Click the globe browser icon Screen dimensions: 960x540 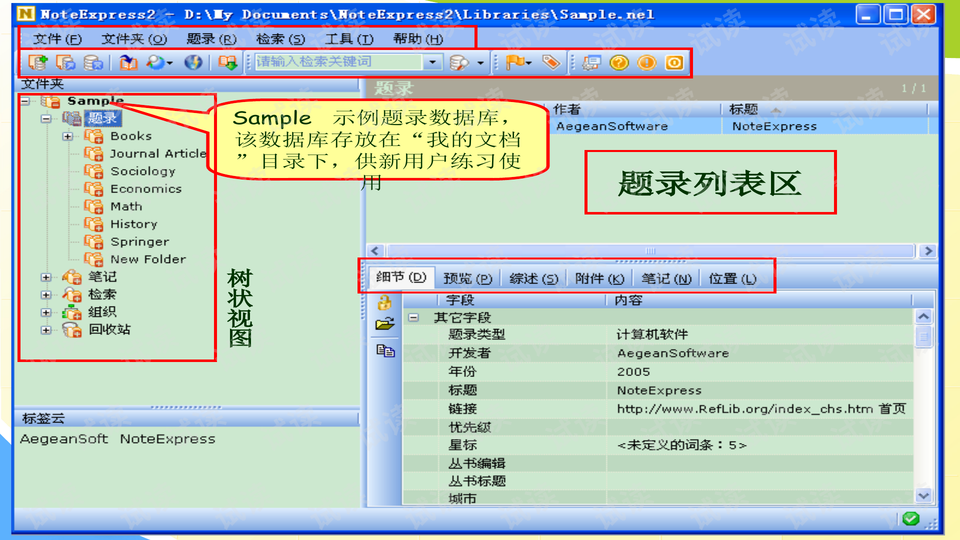pos(193,62)
